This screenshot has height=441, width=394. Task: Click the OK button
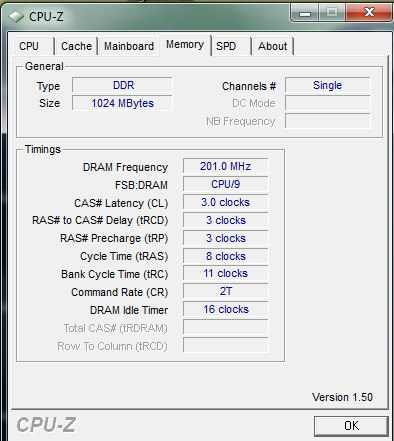(351, 426)
